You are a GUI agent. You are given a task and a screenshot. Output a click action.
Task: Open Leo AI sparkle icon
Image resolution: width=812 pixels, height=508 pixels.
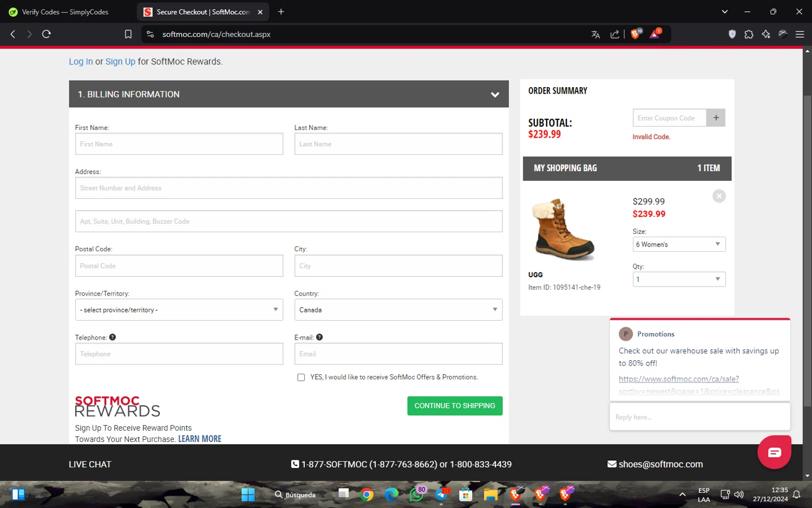point(765,34)
